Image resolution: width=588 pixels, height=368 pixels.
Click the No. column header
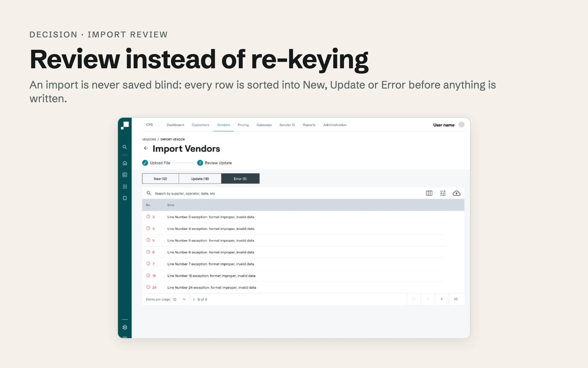pyautogui.click(x=148, y=205)
